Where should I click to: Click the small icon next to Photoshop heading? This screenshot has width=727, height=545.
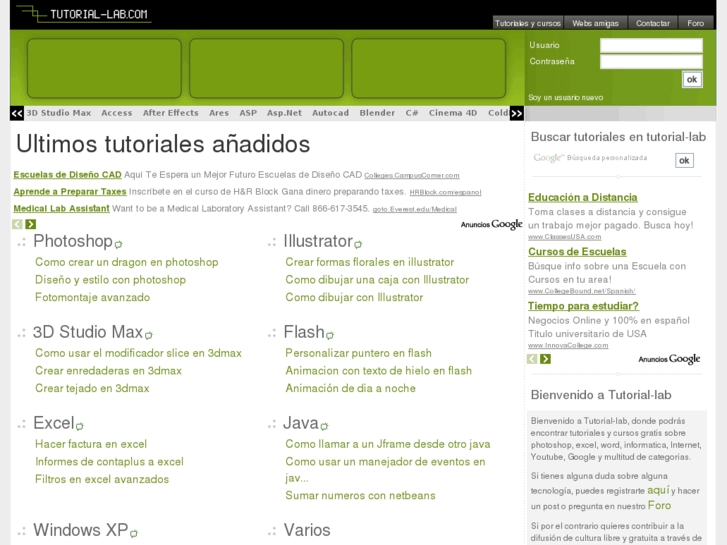click(119, 244)
